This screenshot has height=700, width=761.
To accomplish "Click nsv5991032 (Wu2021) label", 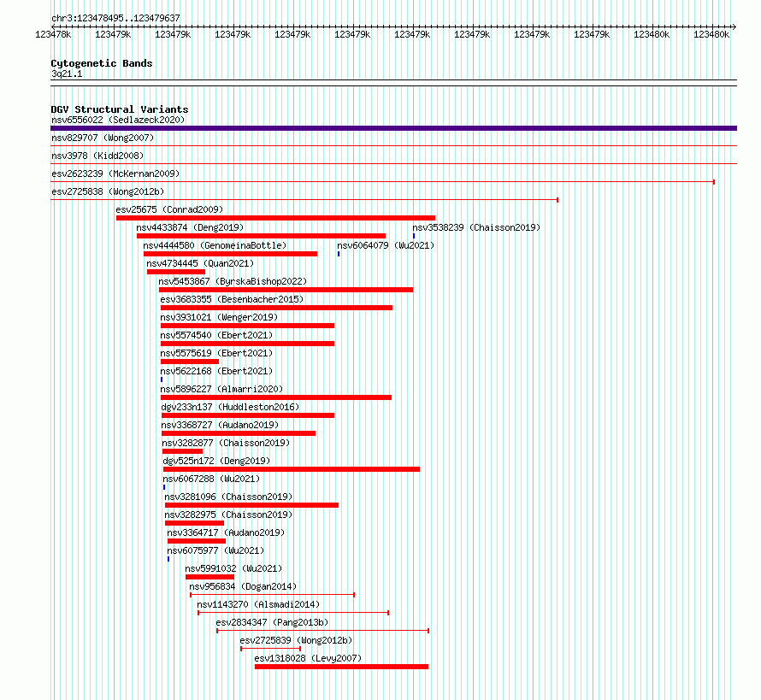I will (x=233, y=568).
